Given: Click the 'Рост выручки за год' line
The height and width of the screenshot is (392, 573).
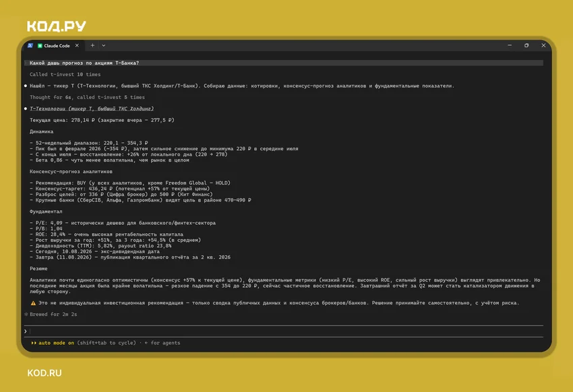Looking at the screenshot, I should click(115, 240).
